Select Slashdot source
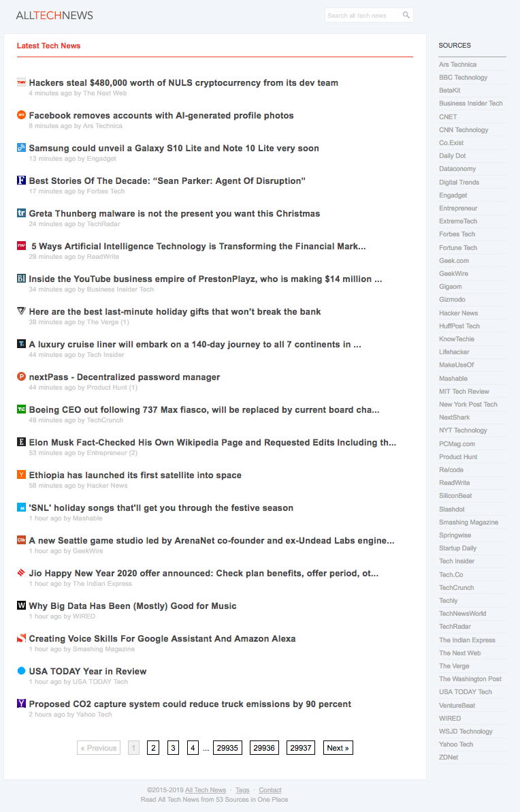The height and width of the screenshot is (812, 520). click(x=452, y=509)
